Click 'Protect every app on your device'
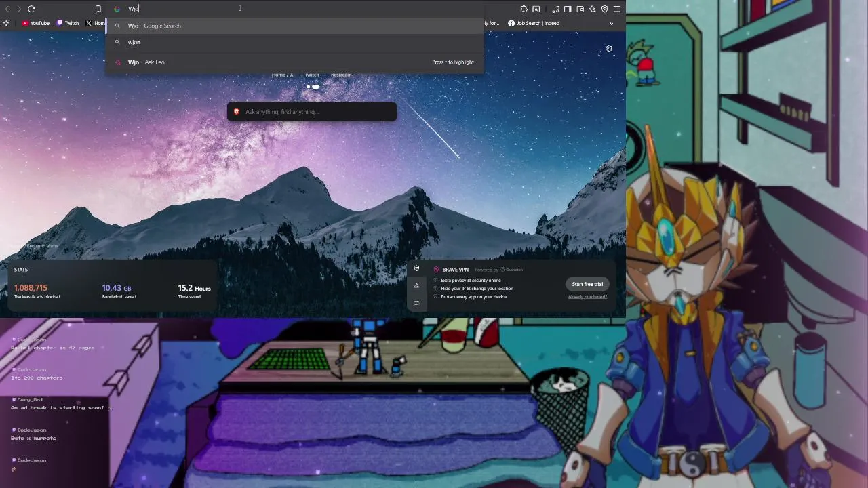Screen dimensions: 868x488 [x=473, y=297]
